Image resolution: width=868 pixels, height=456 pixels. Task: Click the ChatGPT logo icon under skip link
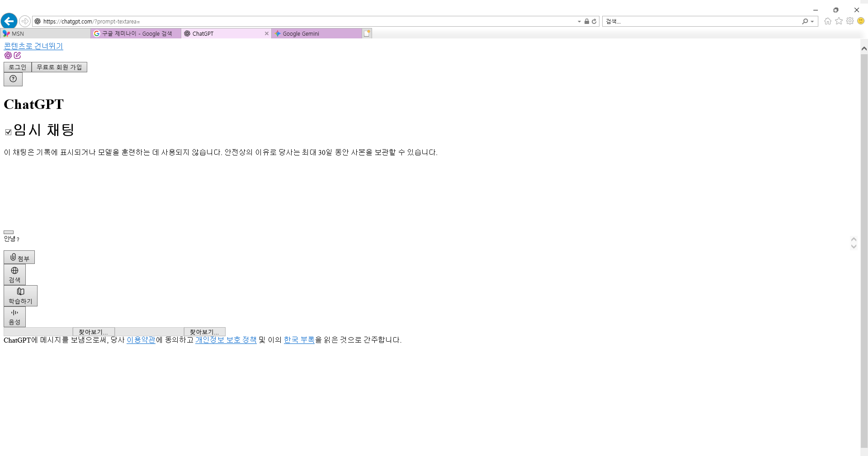tap(8, 55)
